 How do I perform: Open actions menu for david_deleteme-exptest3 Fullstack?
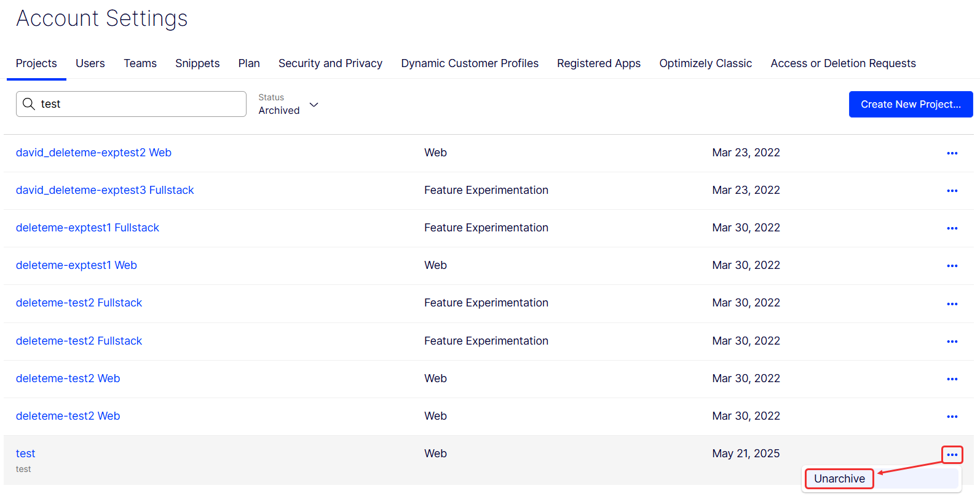tap(952, 191)
